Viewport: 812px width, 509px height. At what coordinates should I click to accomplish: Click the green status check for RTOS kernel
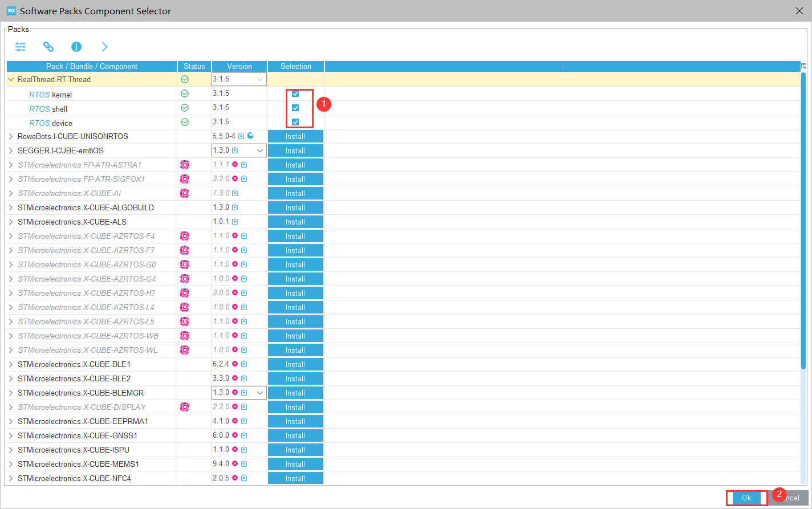pyautogui.click(x=185, y=93)
